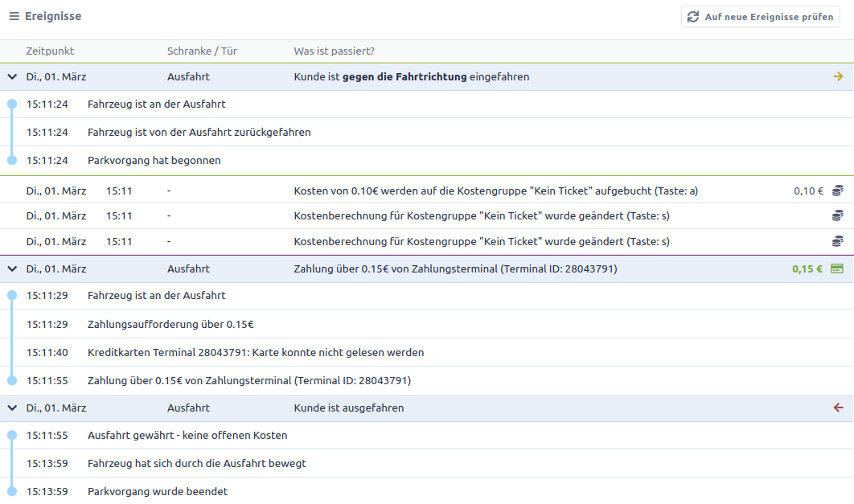Select the 'Karte konnte nicht gelesen werden' entry
This screenshot has width=854, height=504.
pos(256,353)
